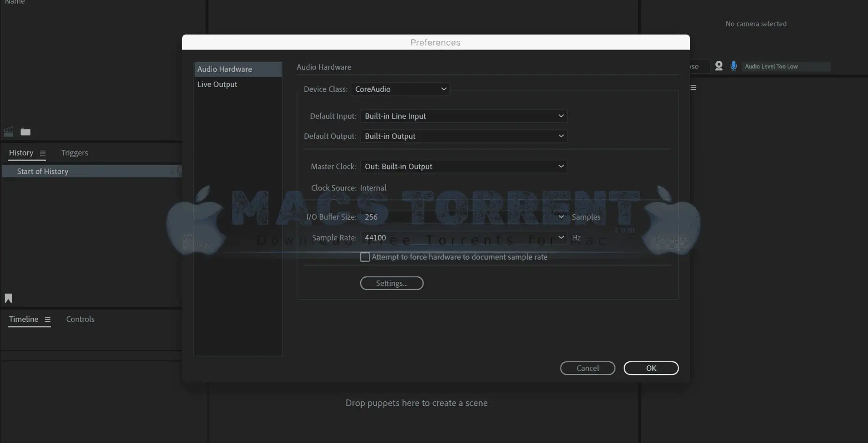Toggle the webcam camera input icon
The image size is (868, 443).
pos(719,66)
